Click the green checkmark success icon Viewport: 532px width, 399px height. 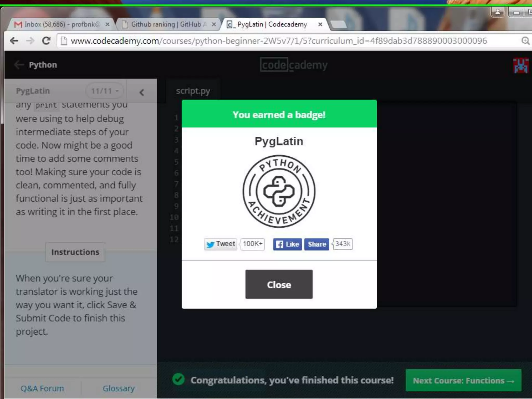(178, 380)
